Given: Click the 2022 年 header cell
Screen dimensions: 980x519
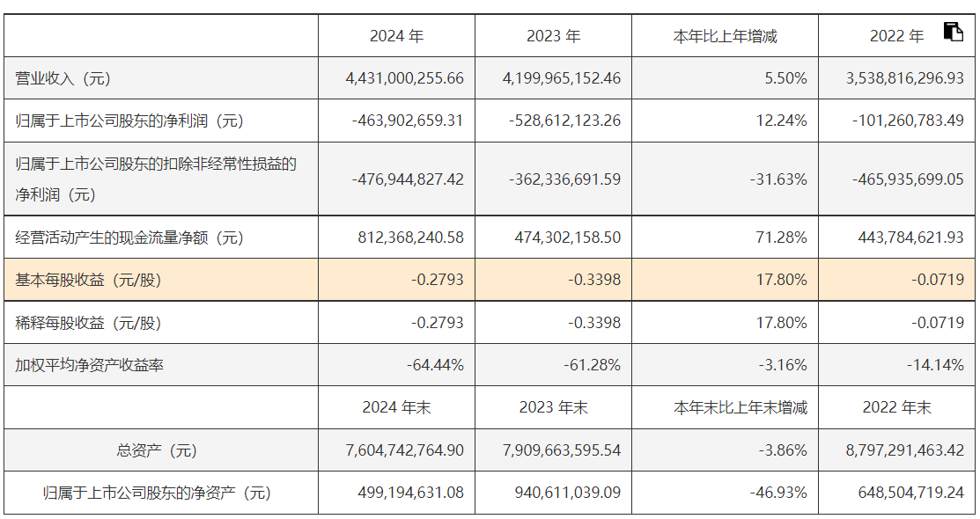Looking at the screenshot, I should click(896, 36).
